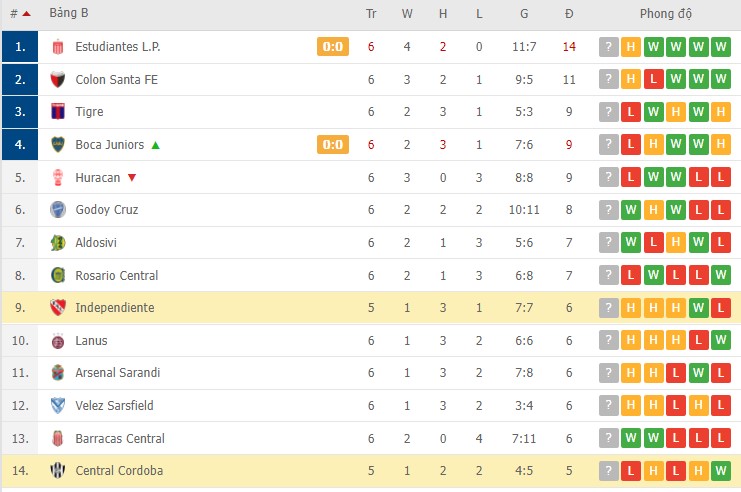This screenshot has width=741, height=492.
Task: Click the Velez Sarsfield club logo
Action: click(x=57, y=406)
